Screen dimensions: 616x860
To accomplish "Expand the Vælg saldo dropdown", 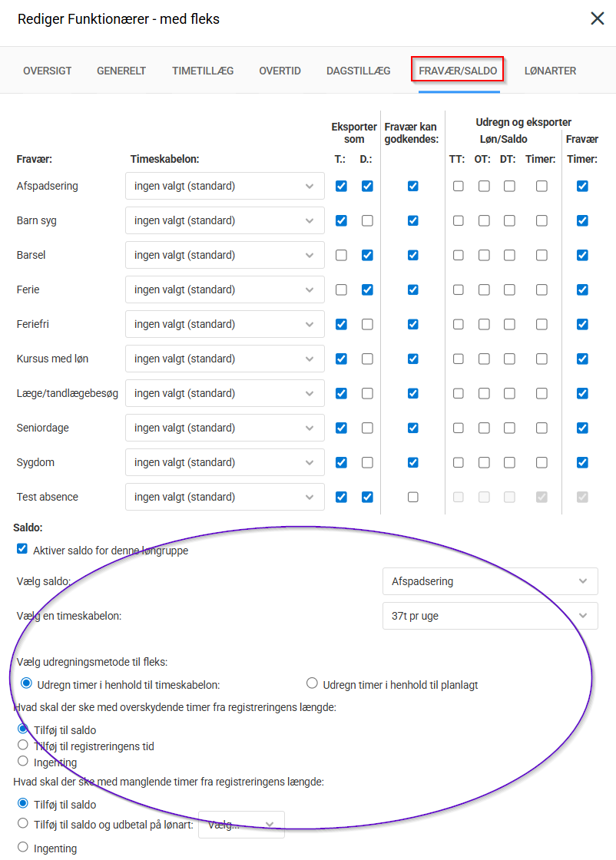I will click(489, 581).
